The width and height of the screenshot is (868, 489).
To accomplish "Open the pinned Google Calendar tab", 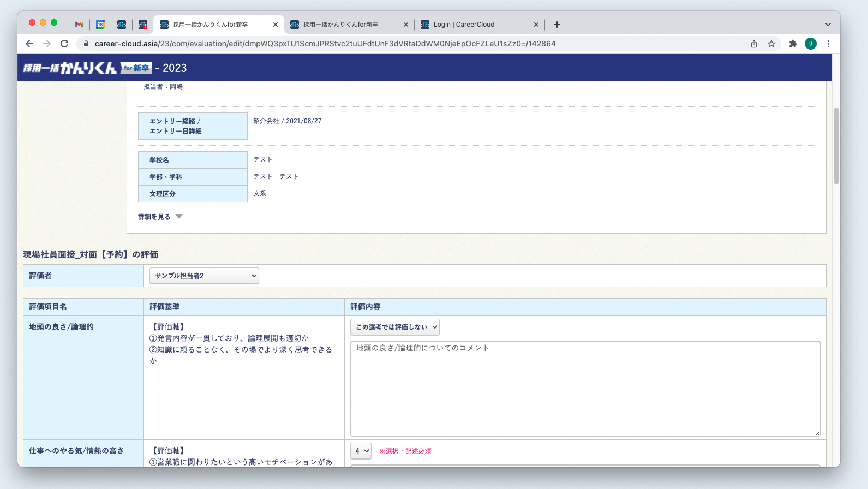I will 100,25.
